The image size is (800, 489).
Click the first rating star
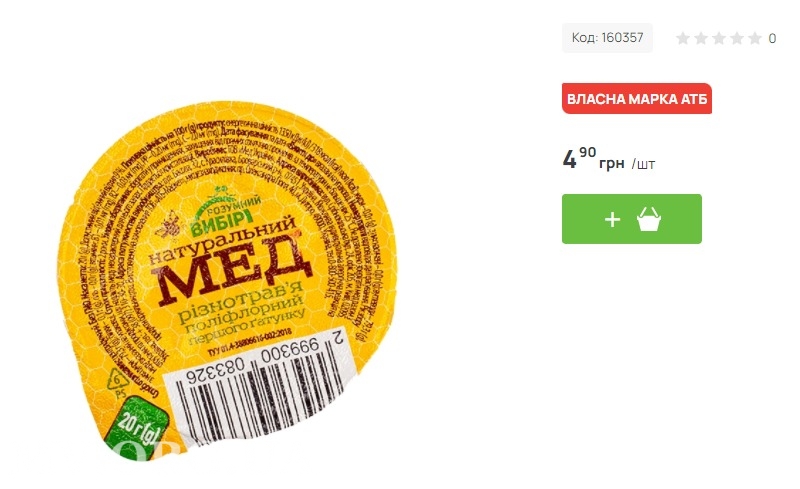683,38
